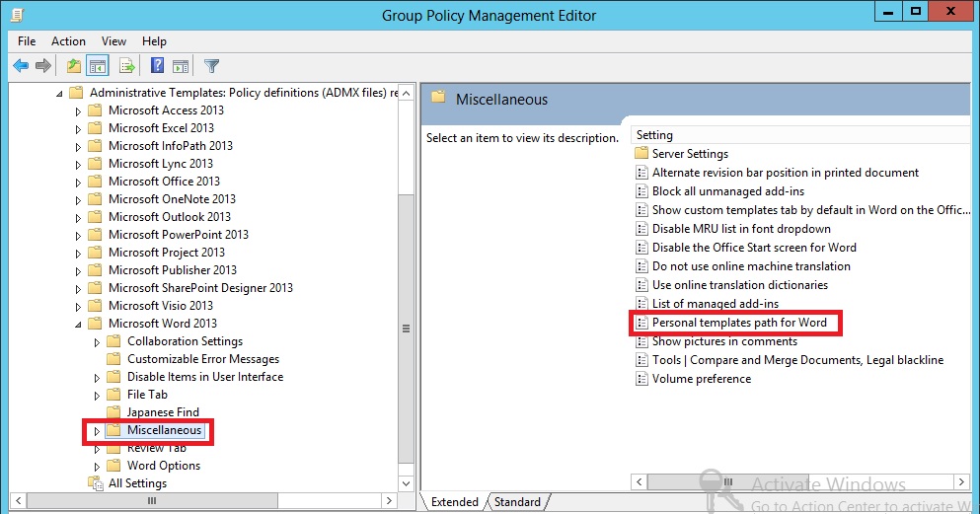Toggle the action pane toolbar icon
Screen dimensions: 980x514
point(181,65)
